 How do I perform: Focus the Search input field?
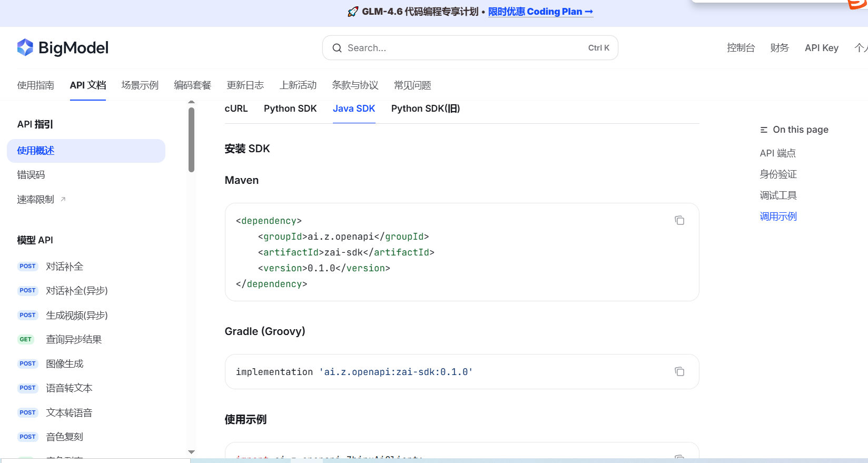pos(470,48)
